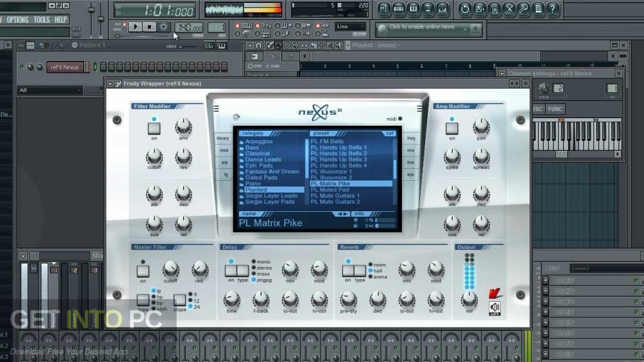Select the stereo delay mode
Viewport: 644px width, 362px height.
[x=262, y=268]
